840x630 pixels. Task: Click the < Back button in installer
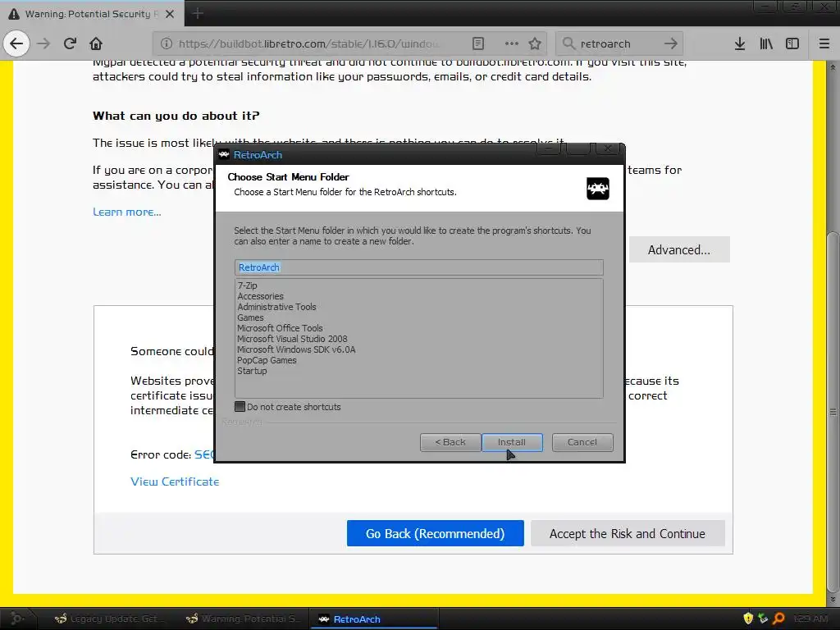tap(450, 442)
